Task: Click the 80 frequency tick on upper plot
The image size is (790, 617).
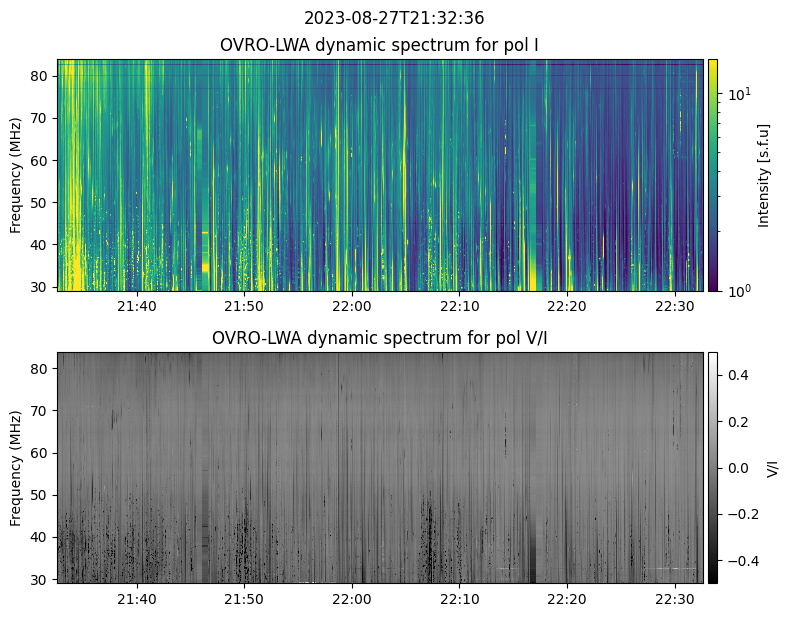Action: tap(40, 76)
